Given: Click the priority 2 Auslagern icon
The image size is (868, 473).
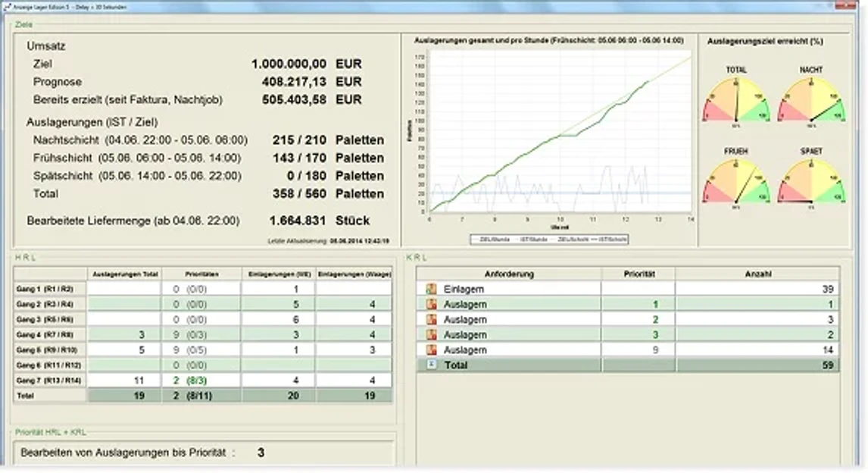Looking at the screenshot, I should point(431,319).
